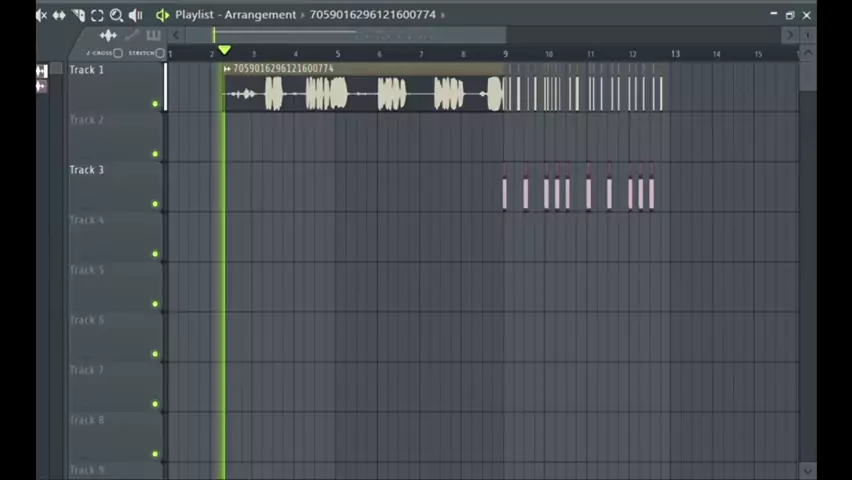The width and height of the screenshot is (852, 480).
Task: Click the audio waveform icon above the track list
Action: coord(108,35)
